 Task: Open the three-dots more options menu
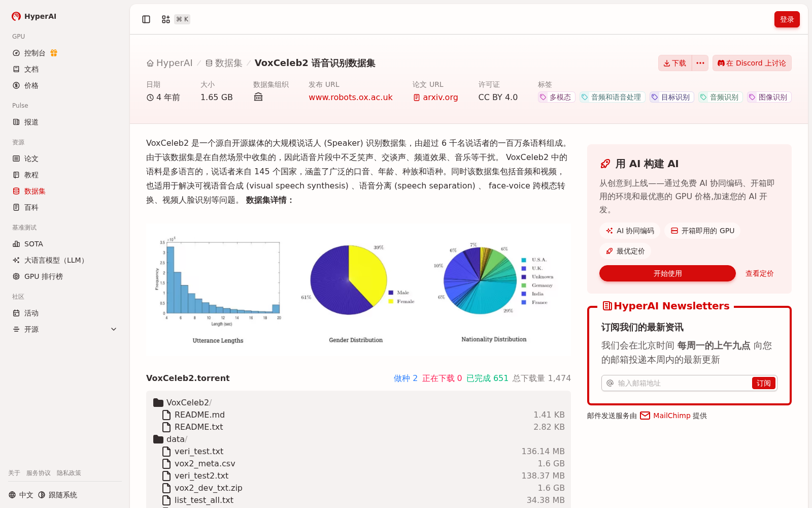pos(700,63)
